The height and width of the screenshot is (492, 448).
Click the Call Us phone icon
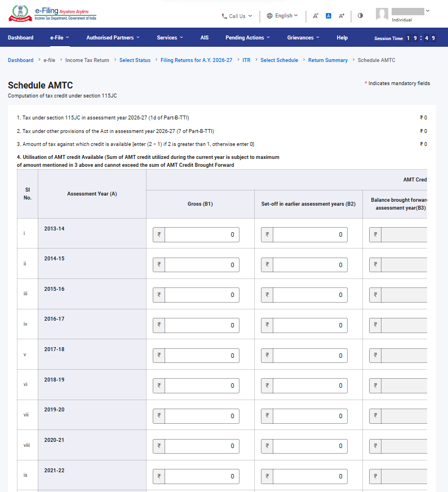point(224,16)
